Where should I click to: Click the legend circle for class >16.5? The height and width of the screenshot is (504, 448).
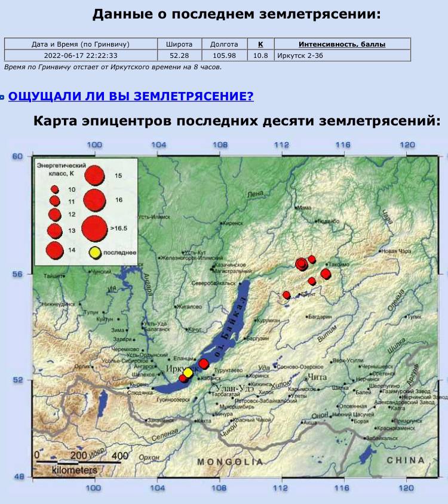[x=94, y=229]
